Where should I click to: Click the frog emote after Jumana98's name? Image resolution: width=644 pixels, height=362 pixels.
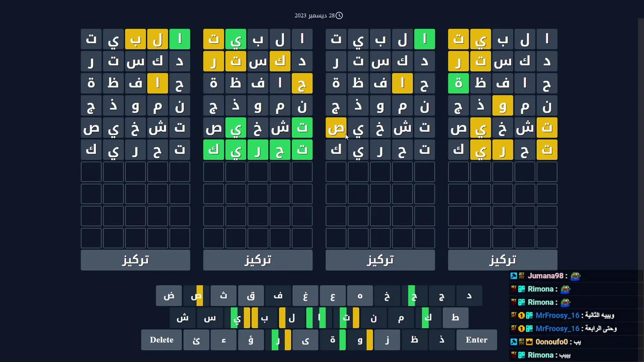point(575,276)
